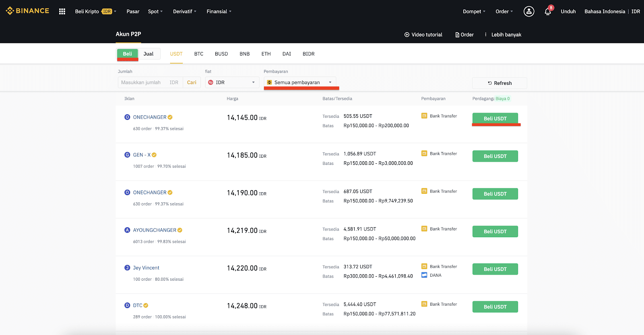The width and height of the screenshot is (644, 335).
Task: Click the DANA payment icon
Action: pos(424,275)
